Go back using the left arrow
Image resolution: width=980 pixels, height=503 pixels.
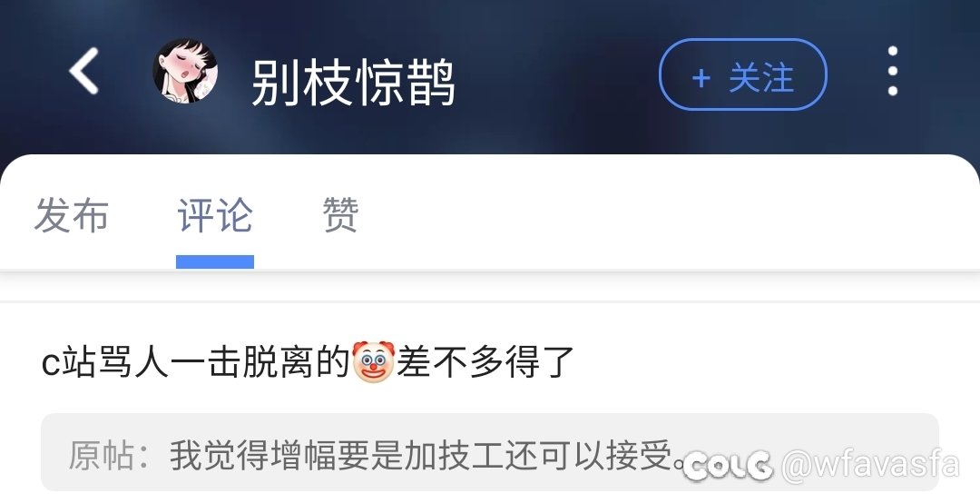click(83, 71)
